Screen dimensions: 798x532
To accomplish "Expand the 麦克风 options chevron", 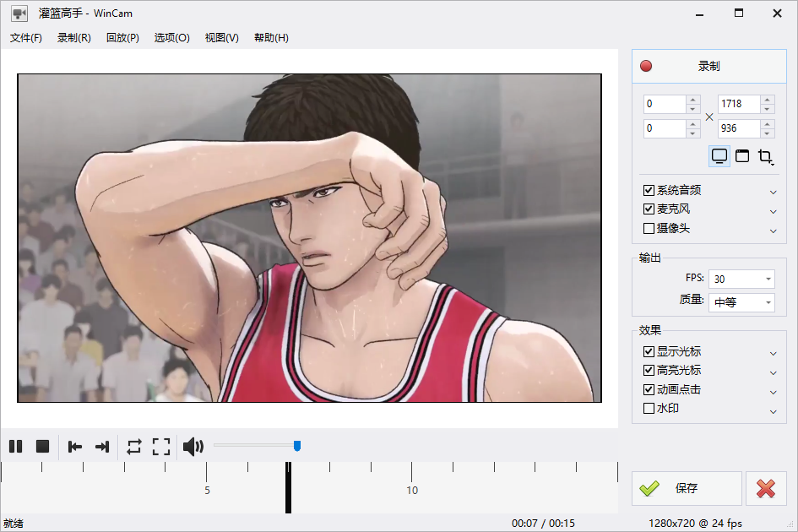I will [773, 211].
